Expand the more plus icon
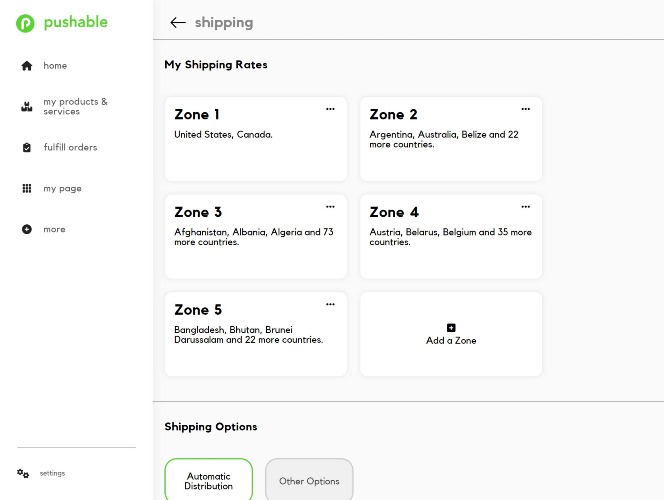This screenshot has height=500, width=666. pyautogui.click(x=27, y=229)
